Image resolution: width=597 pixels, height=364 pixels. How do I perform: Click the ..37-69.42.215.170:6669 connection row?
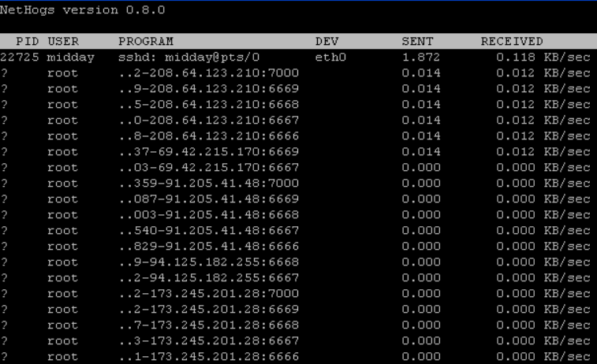pyautogui.click(x=296, y=152)
